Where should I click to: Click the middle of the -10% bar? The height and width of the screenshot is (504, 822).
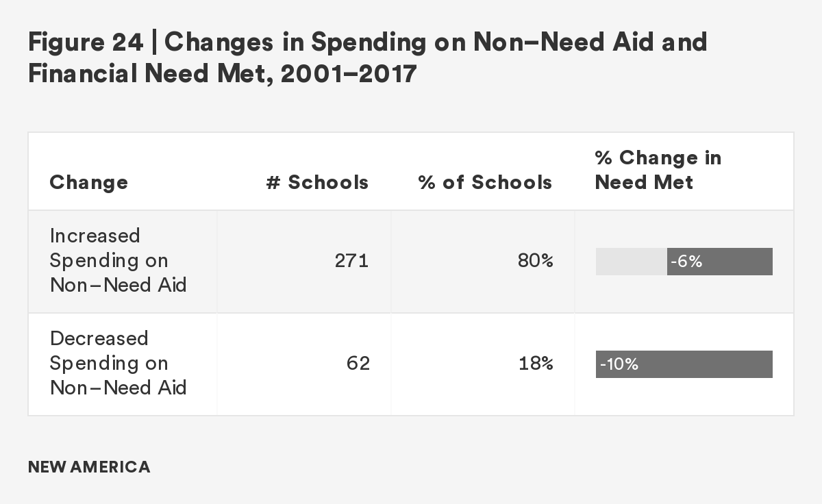coord(684,364)
